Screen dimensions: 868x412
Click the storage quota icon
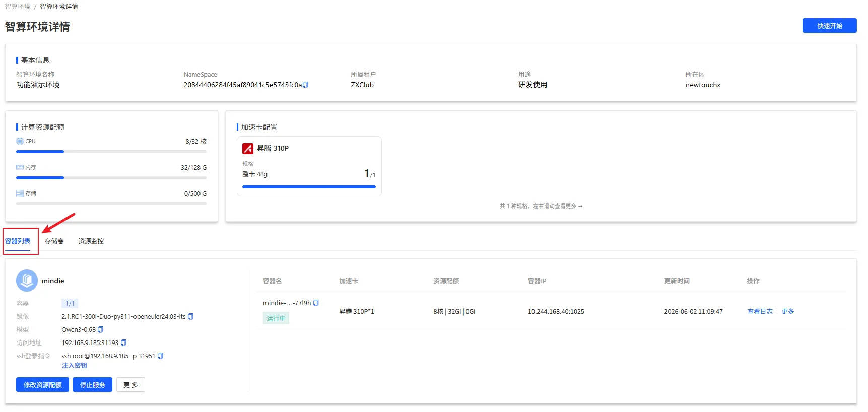(20, 193)
